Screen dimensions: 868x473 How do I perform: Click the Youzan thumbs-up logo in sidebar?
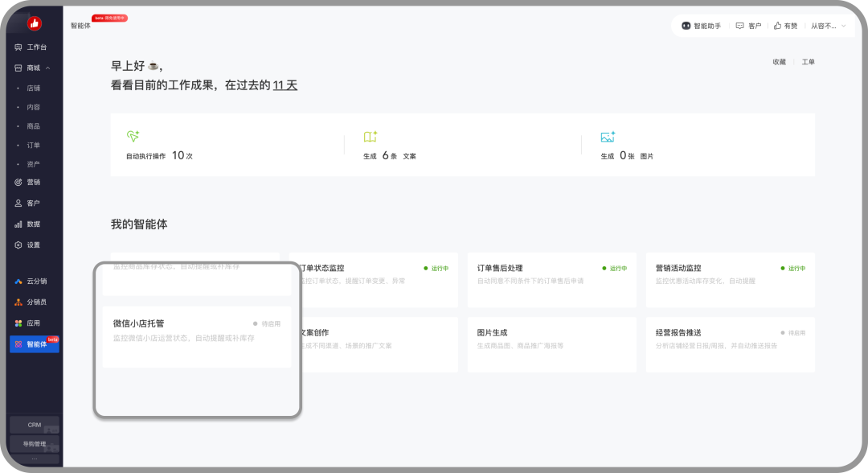tap(35, 23)
